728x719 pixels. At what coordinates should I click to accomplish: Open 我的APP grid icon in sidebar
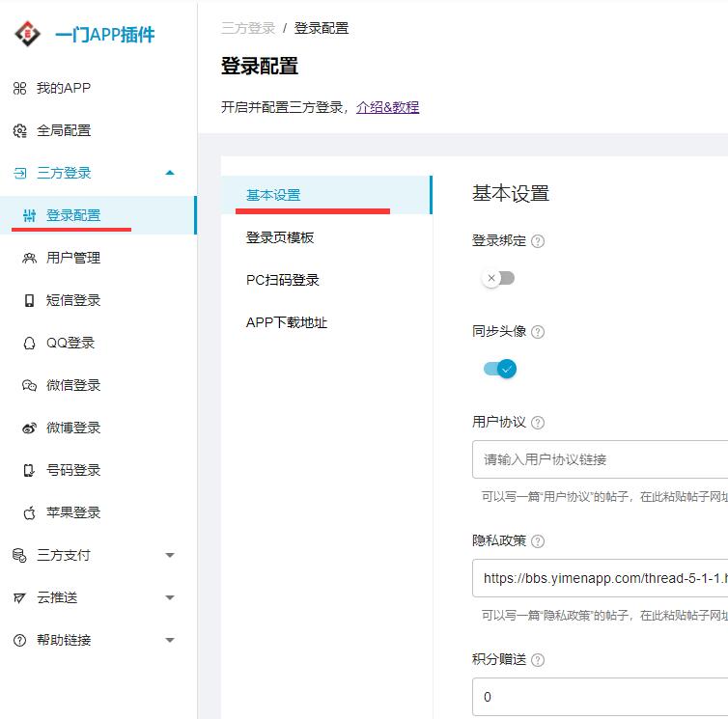tap(19, 88)
